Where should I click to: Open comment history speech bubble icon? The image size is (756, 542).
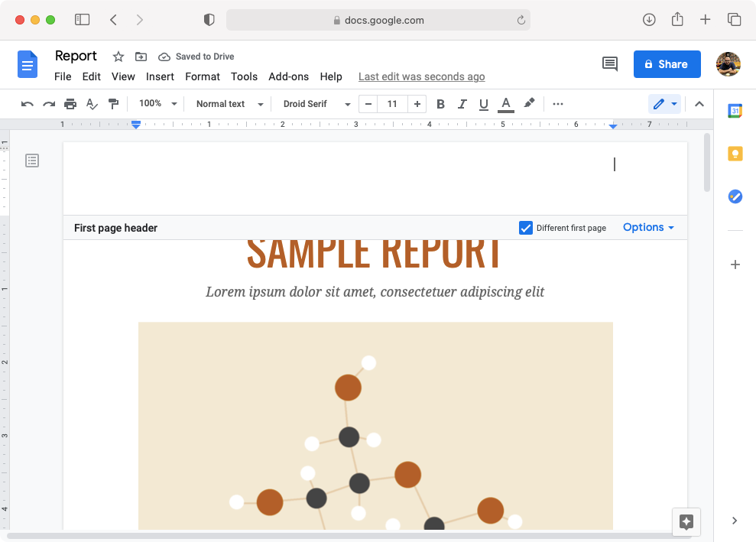(609, 64)
